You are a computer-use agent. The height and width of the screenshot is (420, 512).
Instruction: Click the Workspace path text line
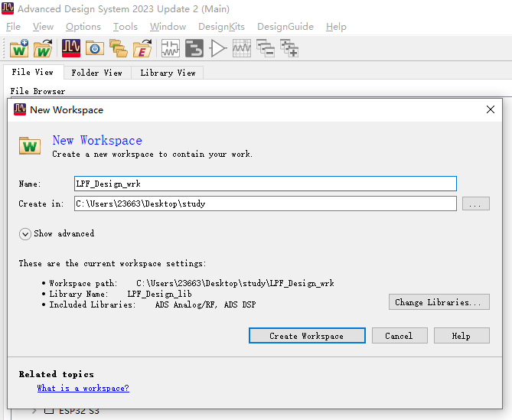191,283
